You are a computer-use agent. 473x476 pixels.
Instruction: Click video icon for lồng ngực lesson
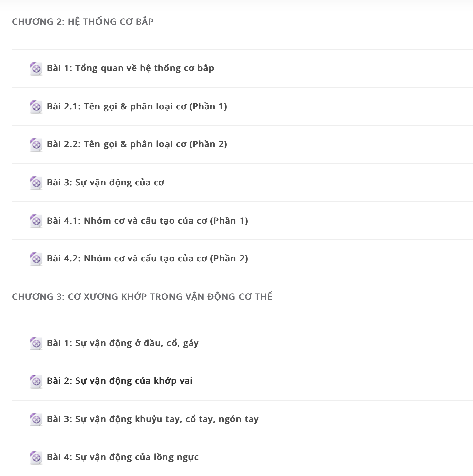tap(36, 457)
